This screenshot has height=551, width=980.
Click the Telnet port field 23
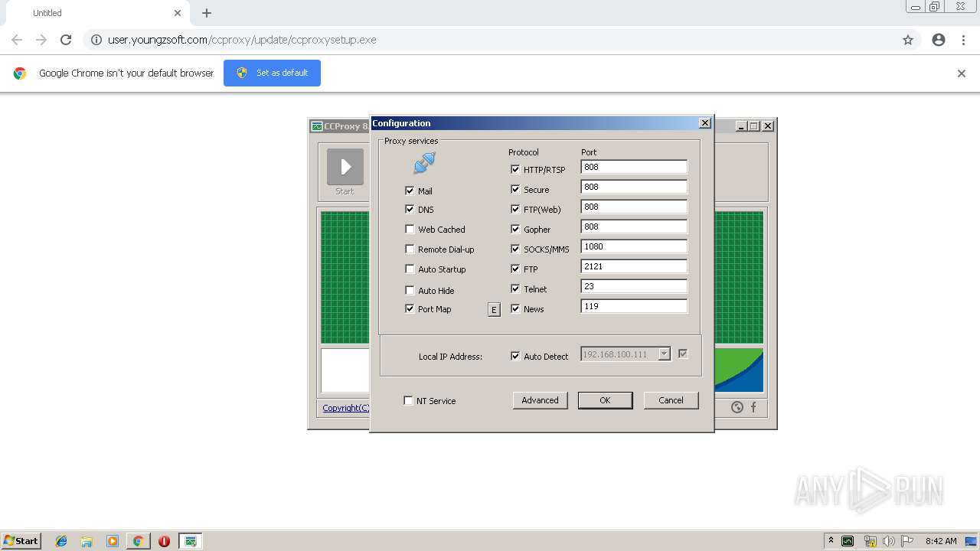[634, 286]
